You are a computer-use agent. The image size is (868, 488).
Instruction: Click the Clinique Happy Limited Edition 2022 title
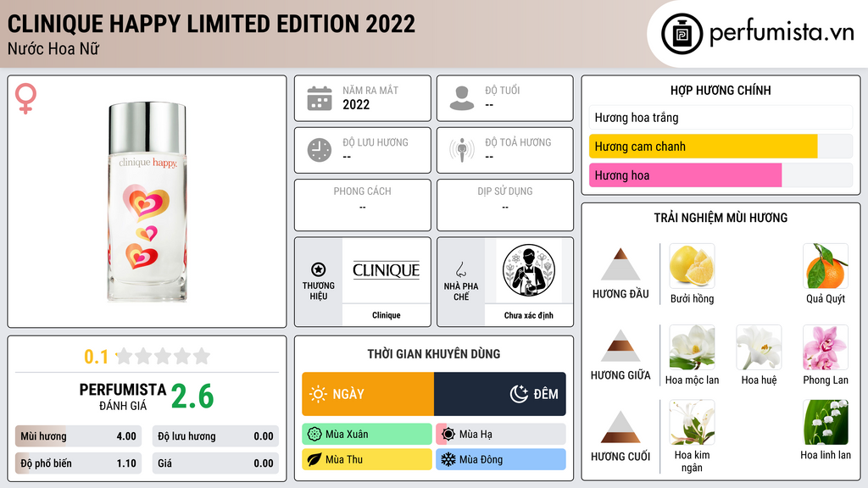tap(211, 24)
